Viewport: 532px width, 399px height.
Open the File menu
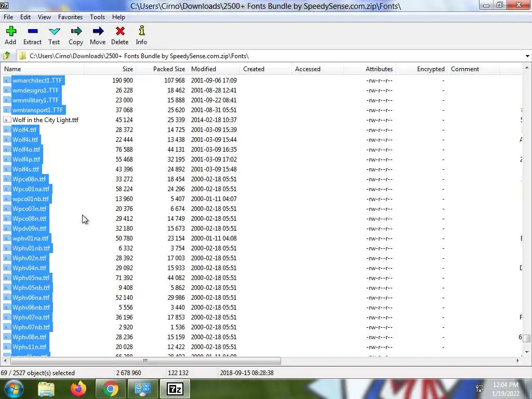pos(8,17)
